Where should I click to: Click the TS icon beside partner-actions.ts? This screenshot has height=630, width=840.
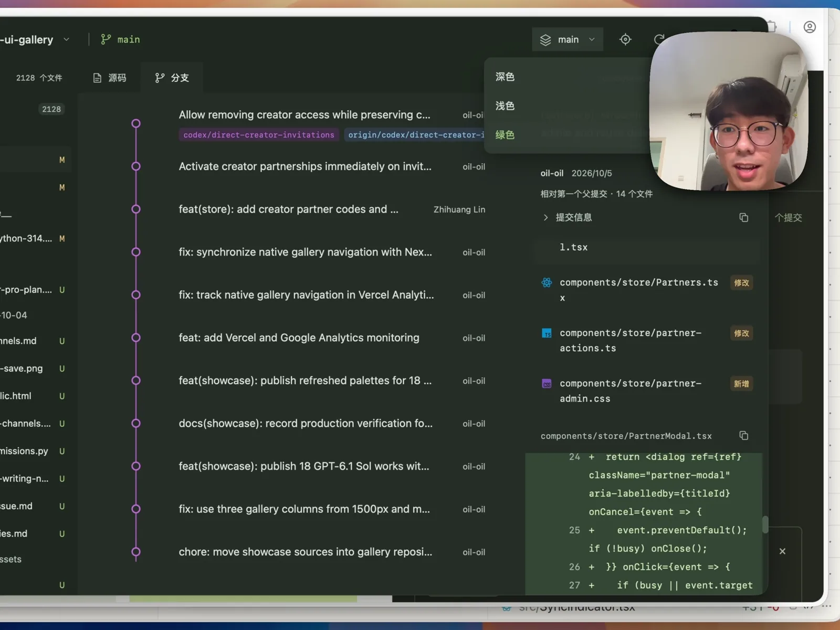pos(547,333)
